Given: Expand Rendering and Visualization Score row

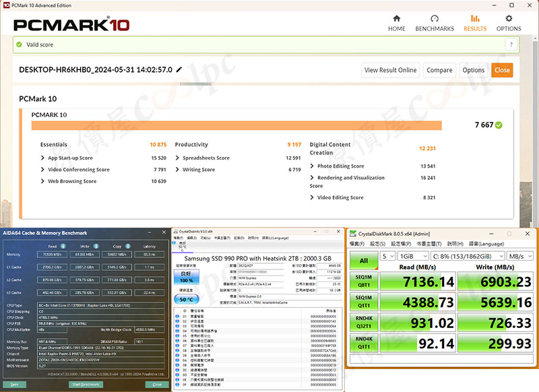Looking at the screenshot, I should coord(312,178).
